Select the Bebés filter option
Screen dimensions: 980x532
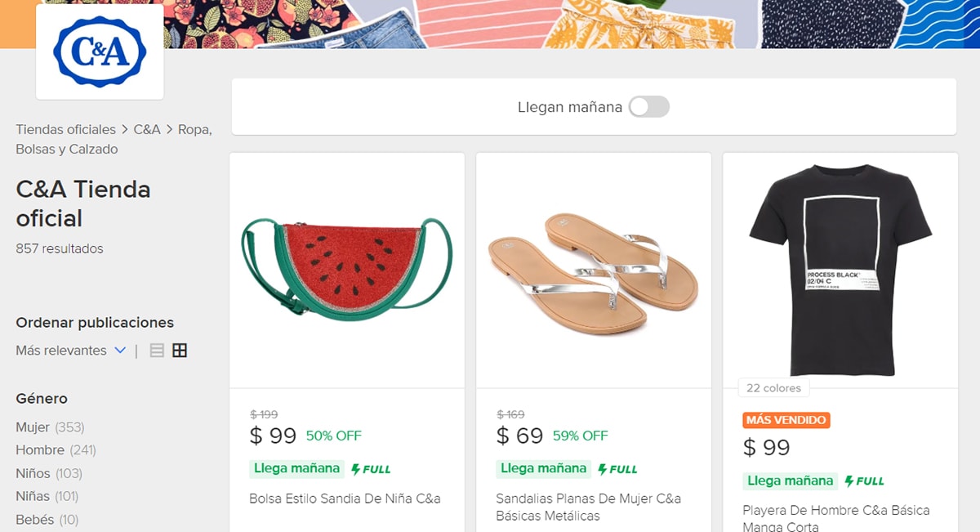(x=34, y=519)
